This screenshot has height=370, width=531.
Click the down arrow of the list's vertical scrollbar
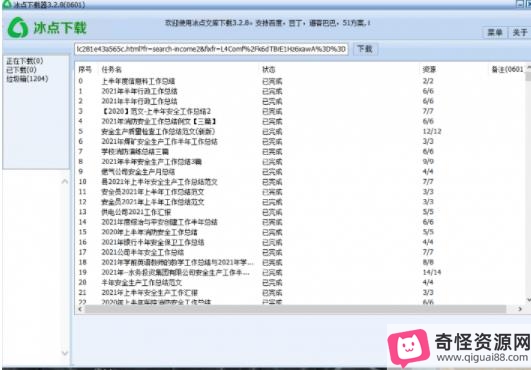(x=528, y=300)
